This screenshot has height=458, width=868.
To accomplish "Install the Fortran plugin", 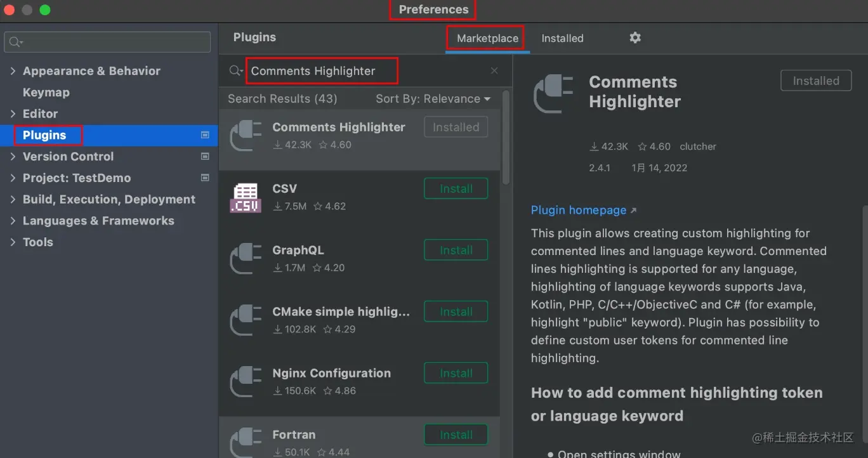I will click(456, 435).
